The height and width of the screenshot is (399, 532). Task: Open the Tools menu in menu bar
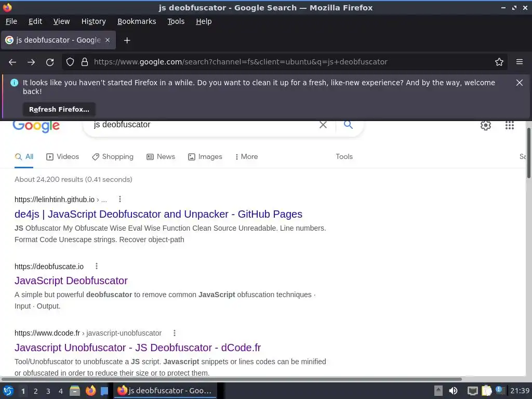tap(176, 21)
